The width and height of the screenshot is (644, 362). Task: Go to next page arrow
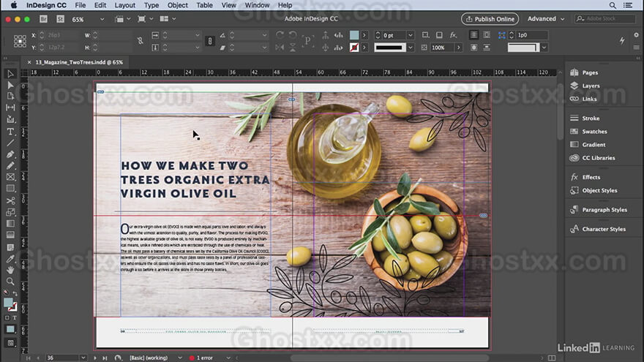tap(95, 358)
